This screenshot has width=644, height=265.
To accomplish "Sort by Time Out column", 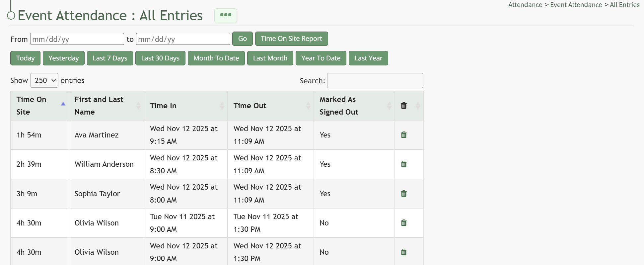I will click(x=271, y=106).
